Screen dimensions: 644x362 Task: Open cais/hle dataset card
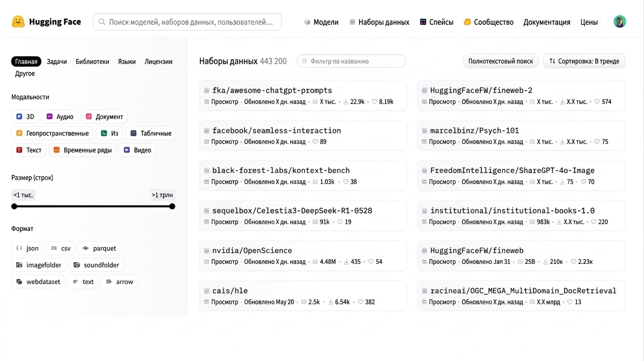pos(303,296)
